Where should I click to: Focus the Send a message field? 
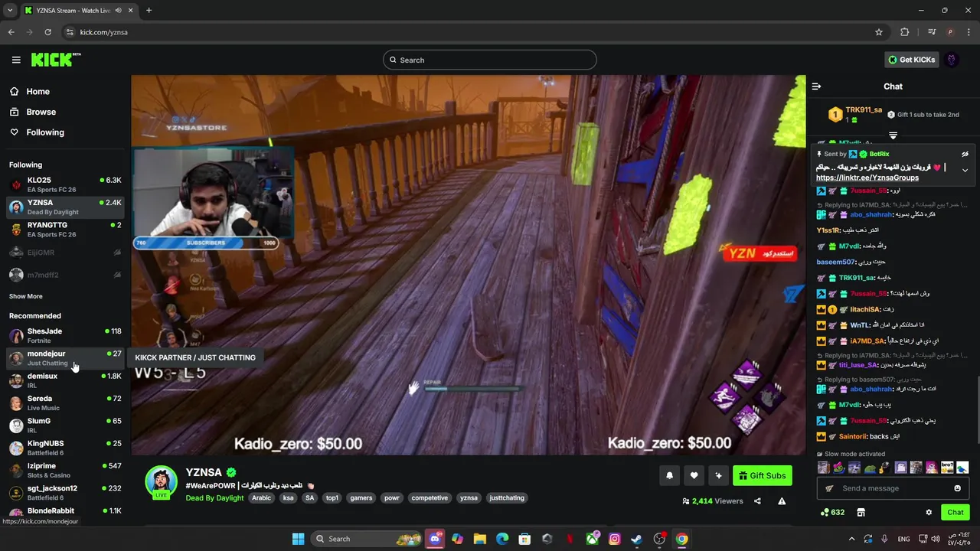[893, 488]
